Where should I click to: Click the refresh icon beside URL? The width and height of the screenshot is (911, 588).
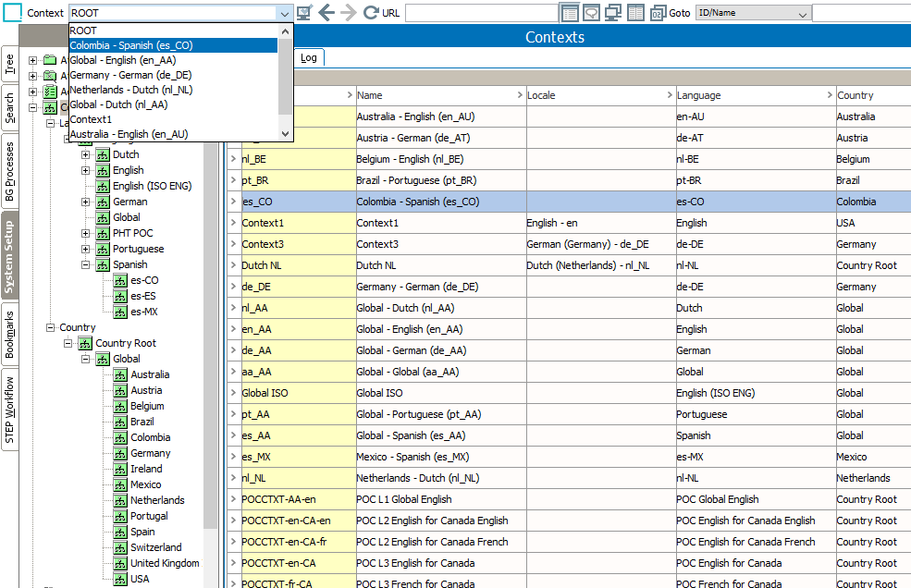pyautogui.click(x=371, y=13)
